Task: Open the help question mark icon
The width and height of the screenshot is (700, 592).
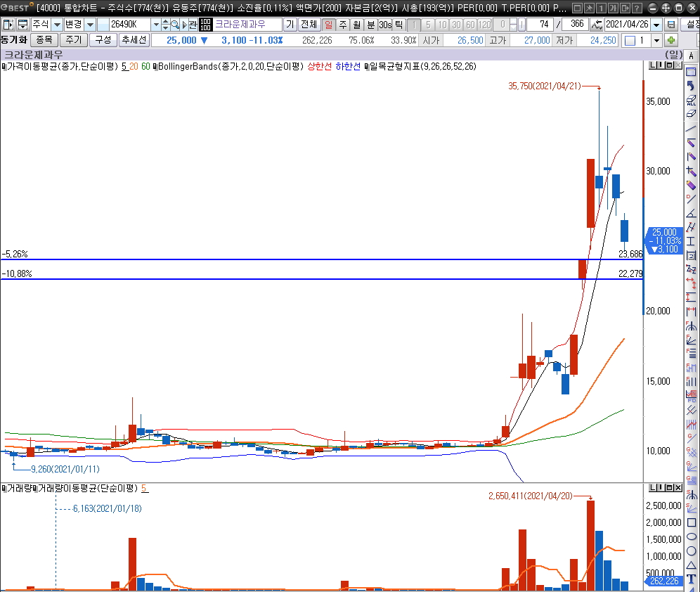Action: point(637,8)
